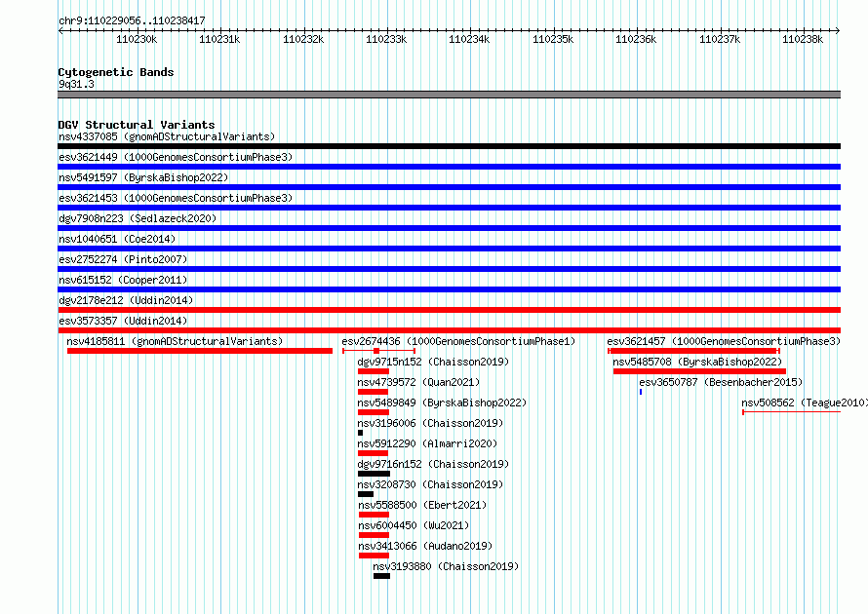Open esv3650787 Besenbacher2015 label

coord(721,382)
